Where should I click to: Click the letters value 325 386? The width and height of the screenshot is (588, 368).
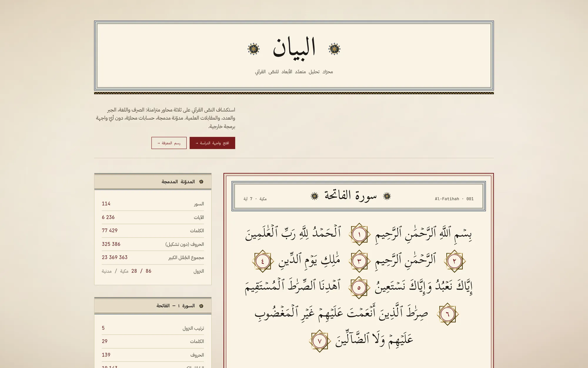pyautogui.click(x=111, y=244)
